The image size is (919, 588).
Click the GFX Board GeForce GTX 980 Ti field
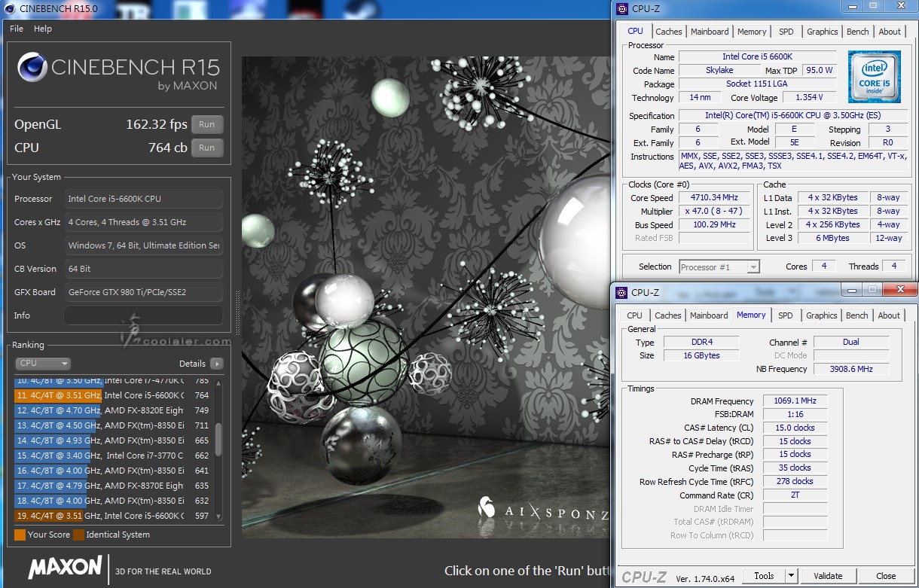pyautogui.click(x=143, y=292)
